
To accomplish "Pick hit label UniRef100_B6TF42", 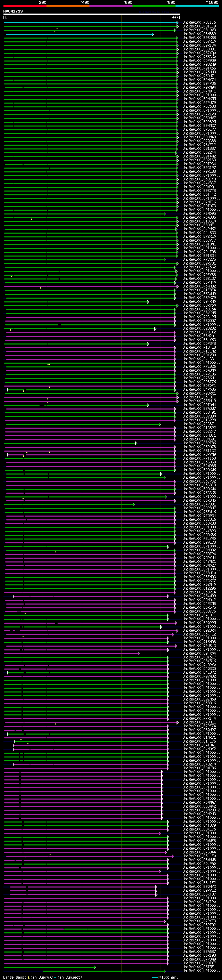I will point(199,194).
